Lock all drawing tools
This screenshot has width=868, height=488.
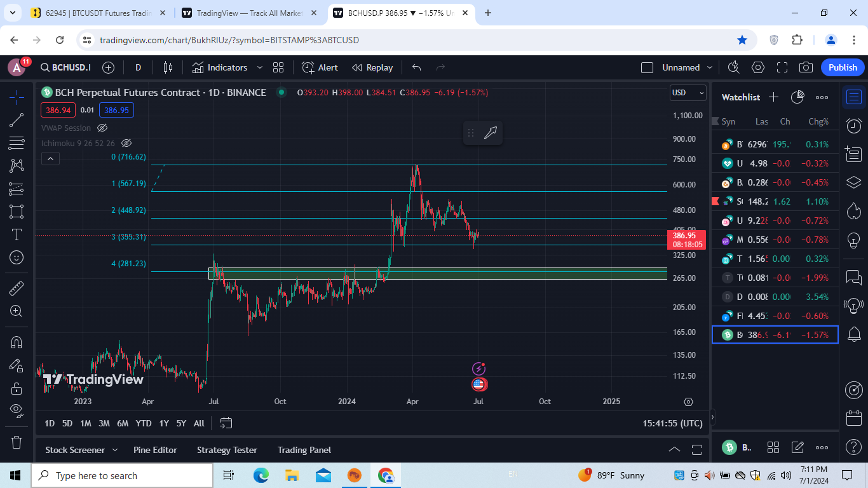[x=17, y=388]
